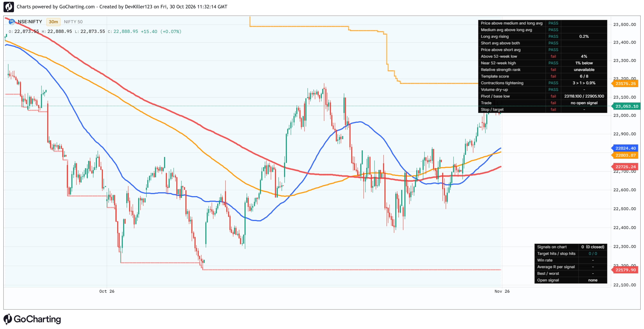Click 'Medium avg above long avg' row label

506,30
